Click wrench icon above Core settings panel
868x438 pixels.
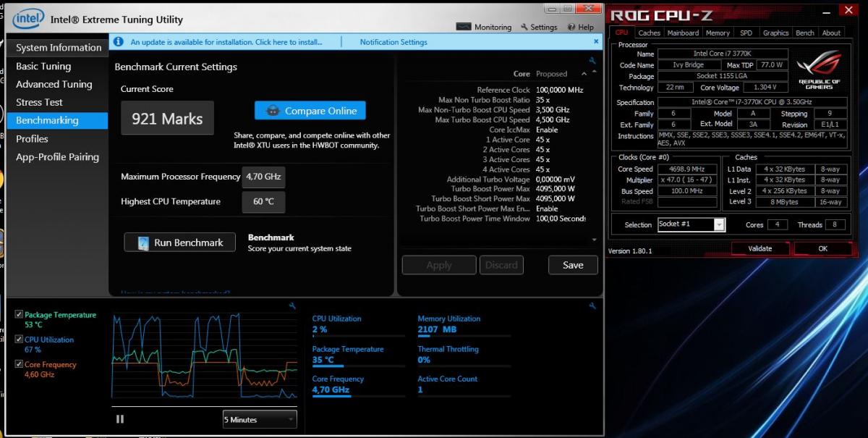pos(593,61)
